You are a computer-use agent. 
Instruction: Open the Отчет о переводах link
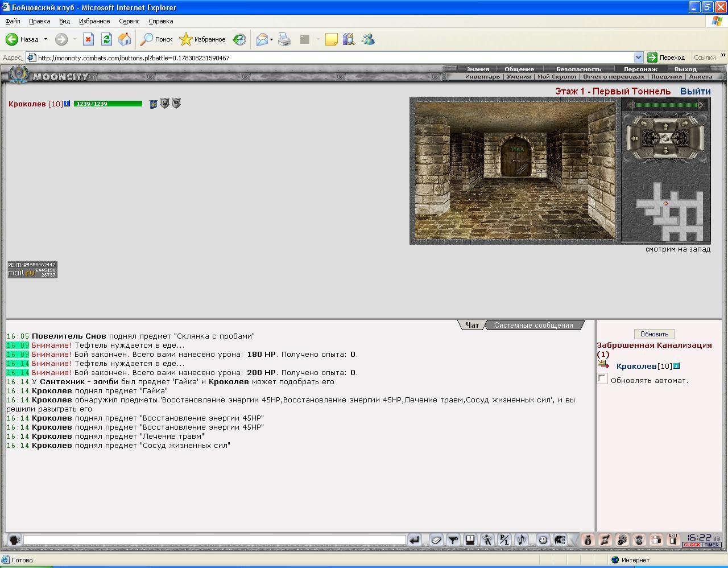(614, 76)
